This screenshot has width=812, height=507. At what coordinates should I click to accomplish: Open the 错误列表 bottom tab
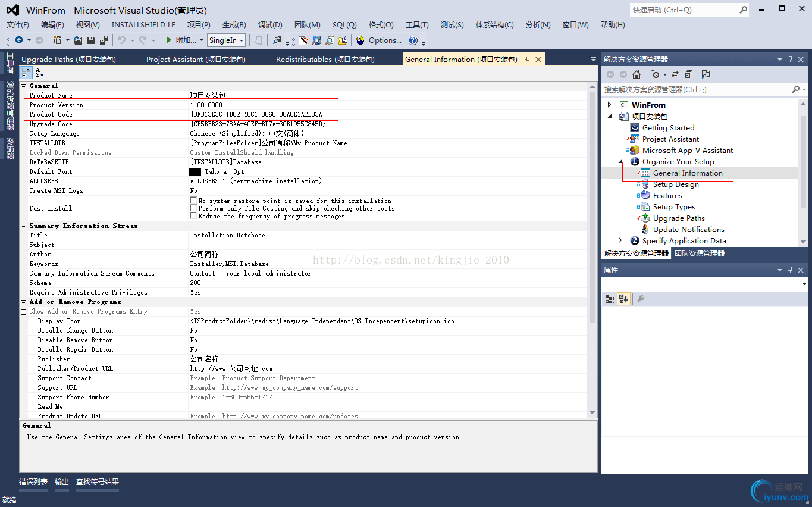[x=33, y=482]
